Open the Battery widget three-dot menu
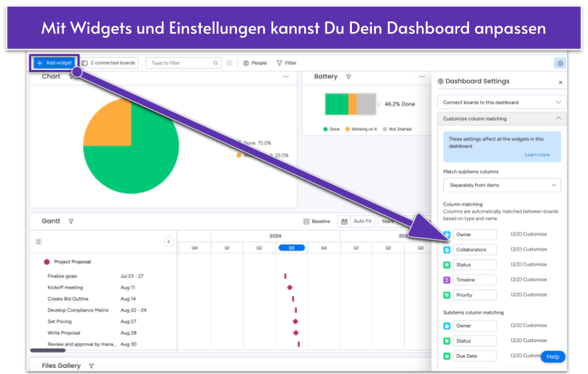588x374 pixels. [x=422, y=76]
